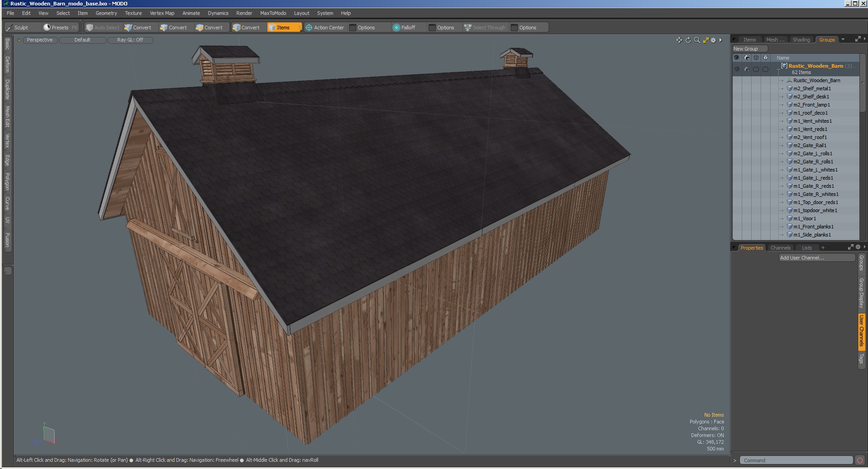
Task: Click the New Group button
Action: click(750, 49)
